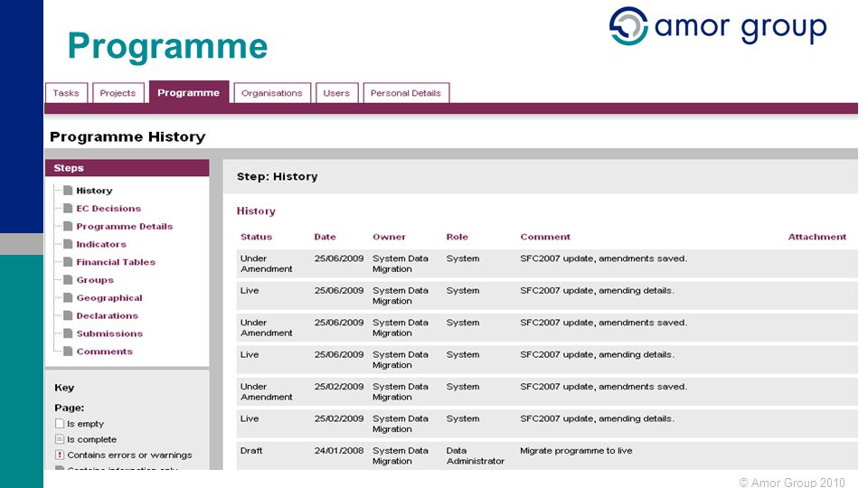Click the Geographical page icon
This screenshot has width=868, height=488.
(x=68, y=297)
